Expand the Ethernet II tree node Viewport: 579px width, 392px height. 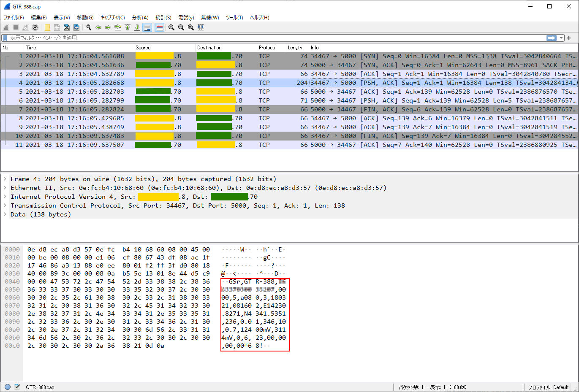(x=5, y=188)
